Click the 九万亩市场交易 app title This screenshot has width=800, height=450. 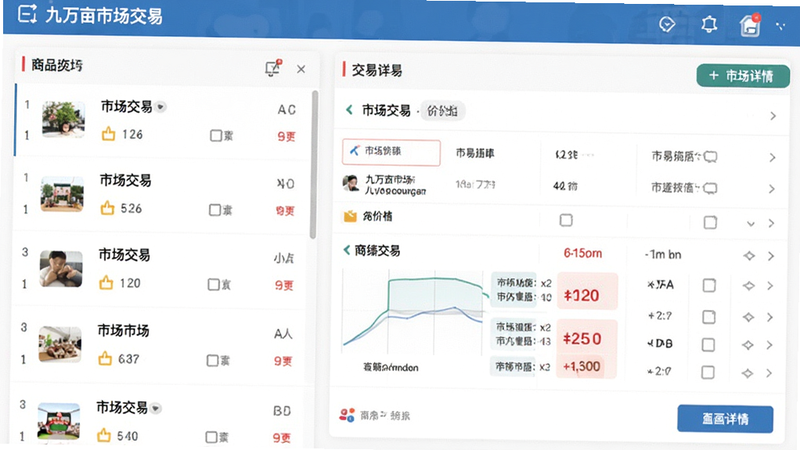tap(104, 16)
